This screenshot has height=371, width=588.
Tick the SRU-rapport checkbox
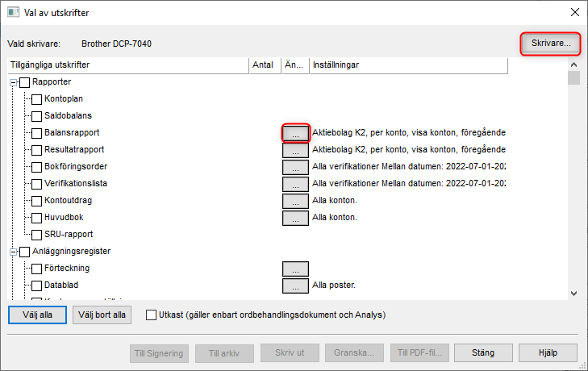[37, 235]
